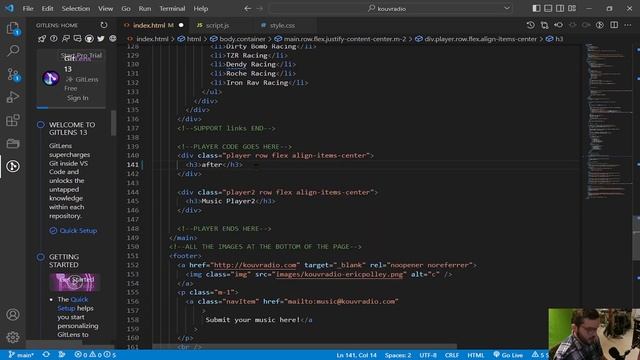Click the Twitter bird icon in GitLens
640x360 pixels.
pos(101,39)
